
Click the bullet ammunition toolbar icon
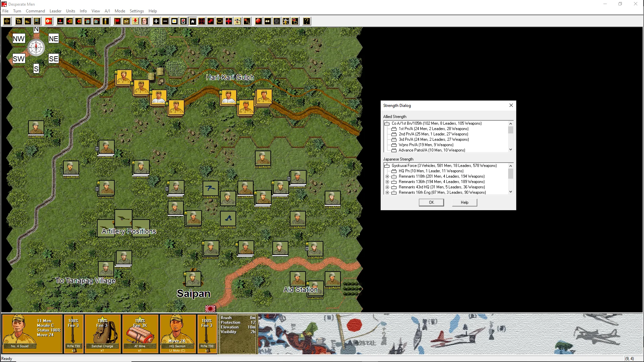coord(105,21)
